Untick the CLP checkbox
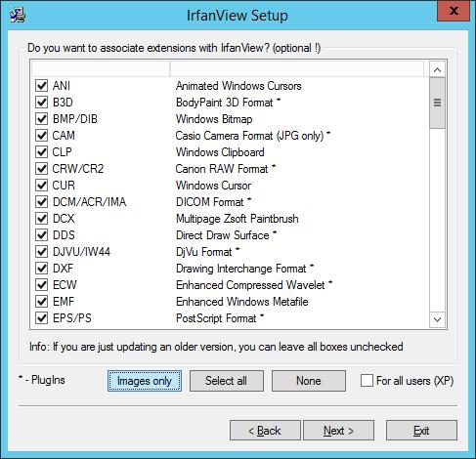The width and height of the screenshot is (476, 459). (41, 152)
